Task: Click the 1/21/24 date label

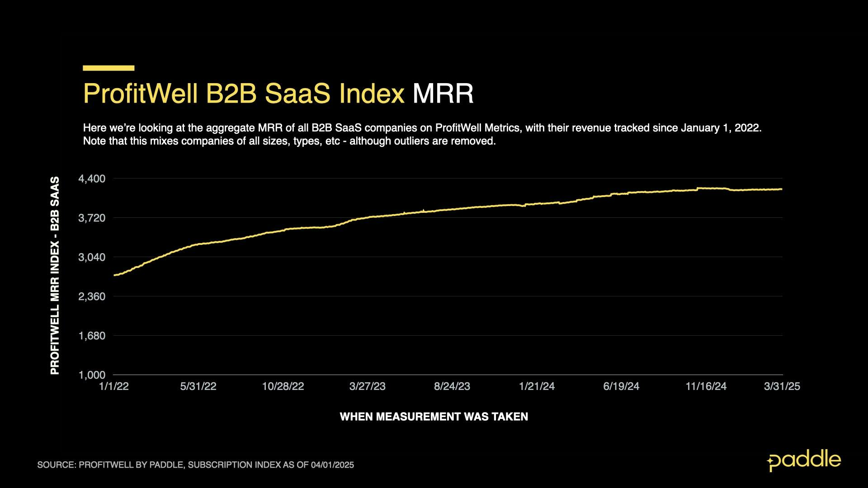Action: 537,386
